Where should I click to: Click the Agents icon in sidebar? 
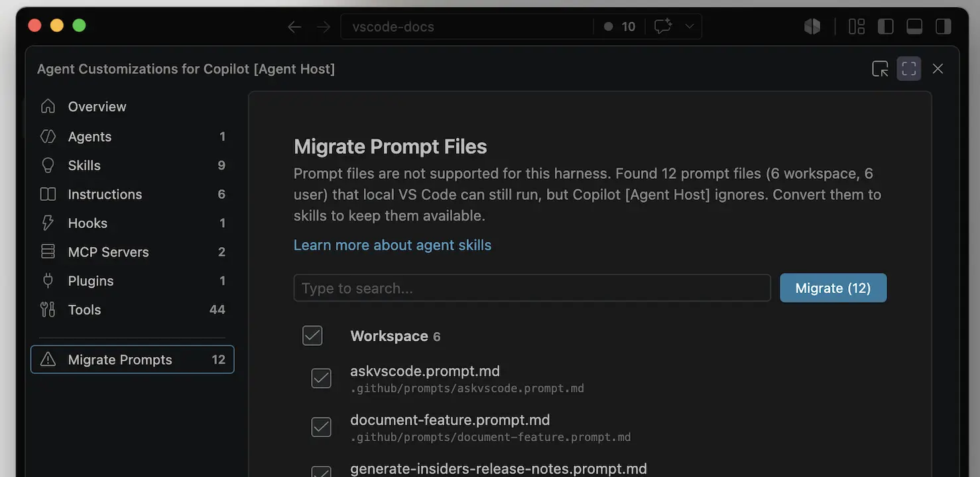point(48,136)
